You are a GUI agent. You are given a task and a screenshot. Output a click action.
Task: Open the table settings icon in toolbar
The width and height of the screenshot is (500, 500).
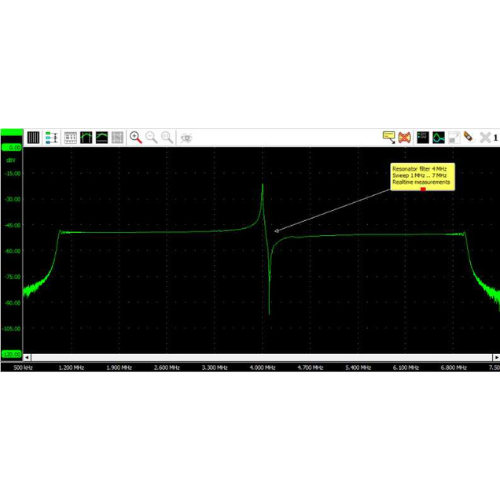(x=70, y=137)
